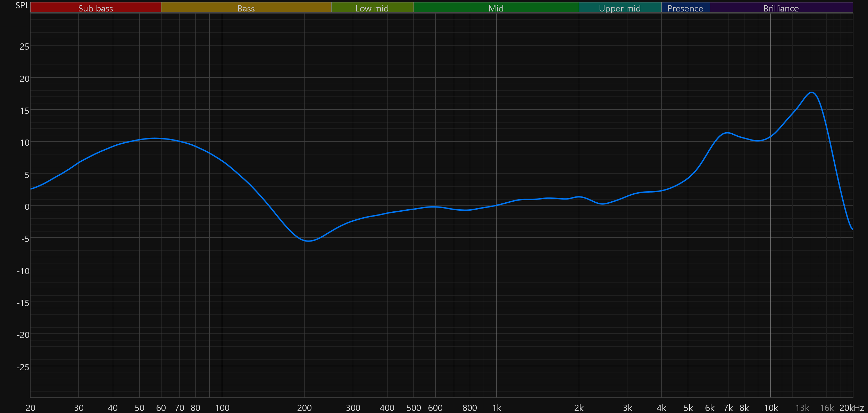Click the Sub bass band label
The height and width of the screenshot is (413, 868).
point(95,8)
